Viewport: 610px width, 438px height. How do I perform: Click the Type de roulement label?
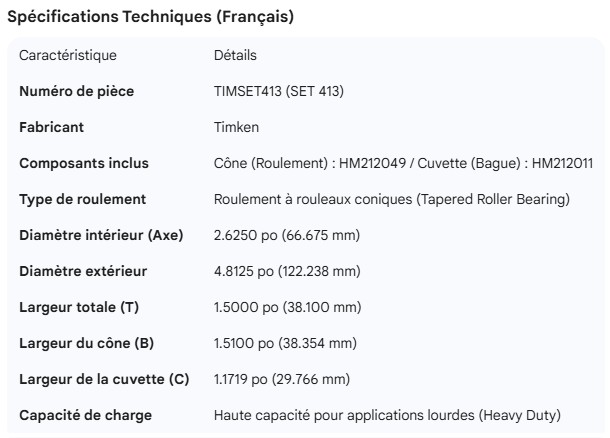point(83,199)
